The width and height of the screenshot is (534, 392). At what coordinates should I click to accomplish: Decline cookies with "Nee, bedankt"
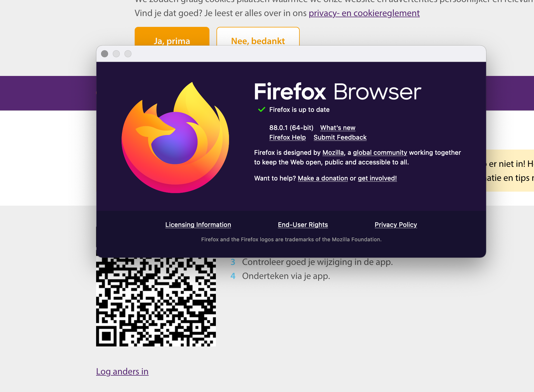[x=258, y=41]
